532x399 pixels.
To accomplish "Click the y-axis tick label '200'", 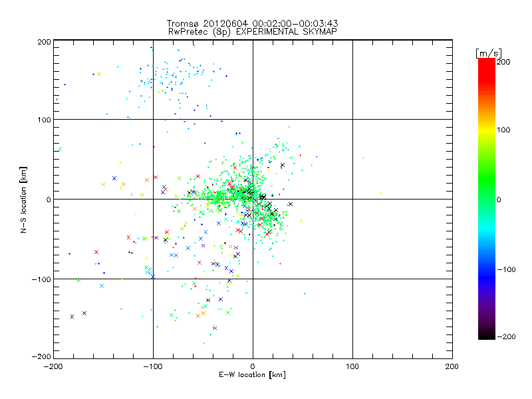I will tap(44, 42).
